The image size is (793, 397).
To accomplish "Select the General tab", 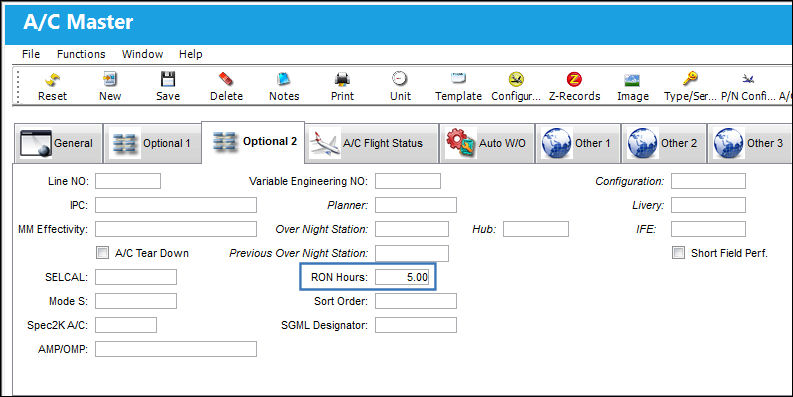I will (58, 144).
